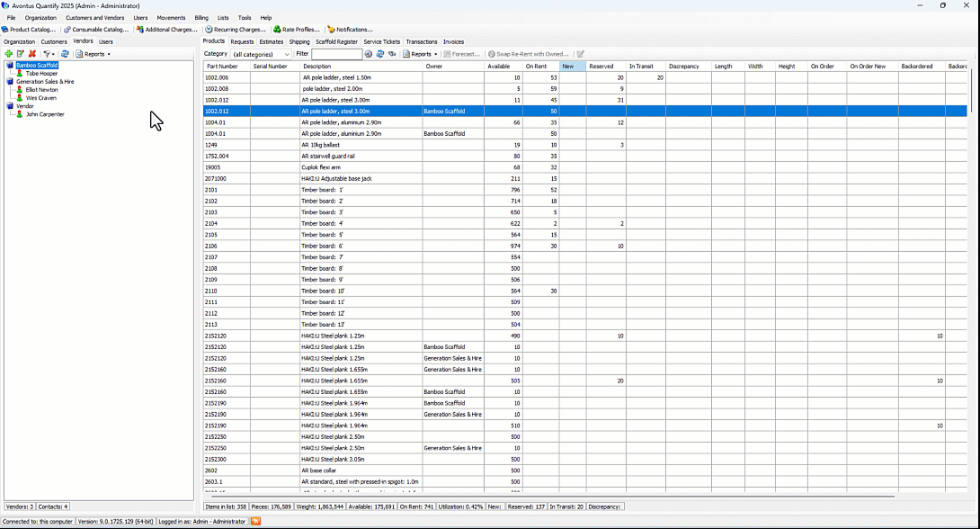Open the vendors filter funnel dropdown
The image size is (980, 529).
(49, 54)
